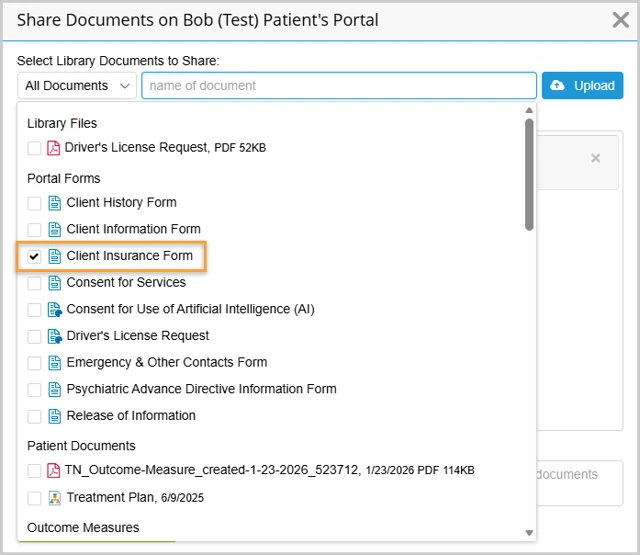The height and width of the screenshot is (555, 640).
Task: Check Emergency & Other Contacts Form box
Action: click(34, 363)
